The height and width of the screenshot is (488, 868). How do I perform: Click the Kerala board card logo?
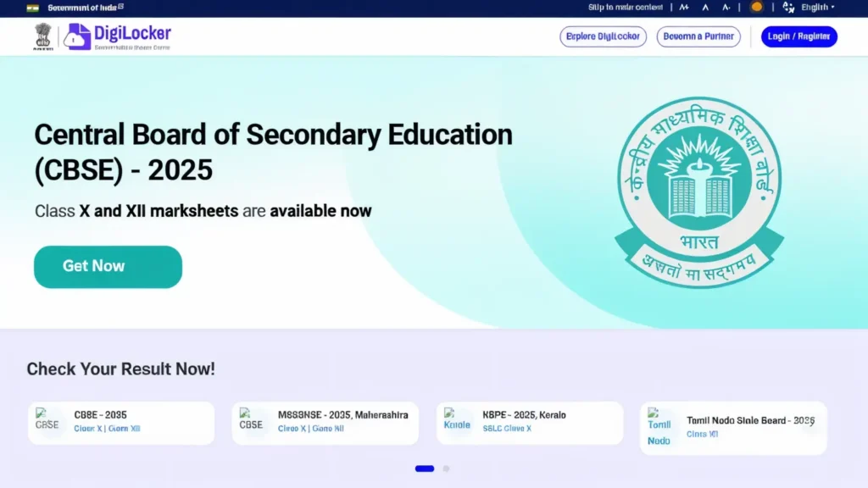pos(457,420)
